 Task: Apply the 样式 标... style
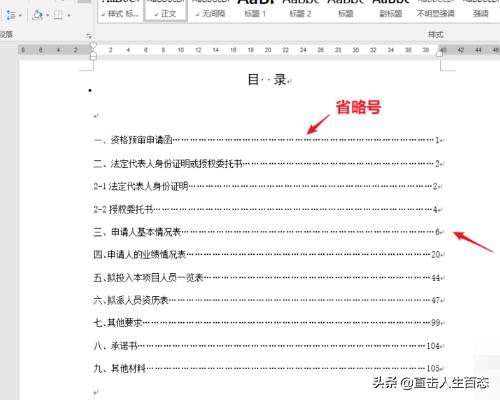(120, 11)
